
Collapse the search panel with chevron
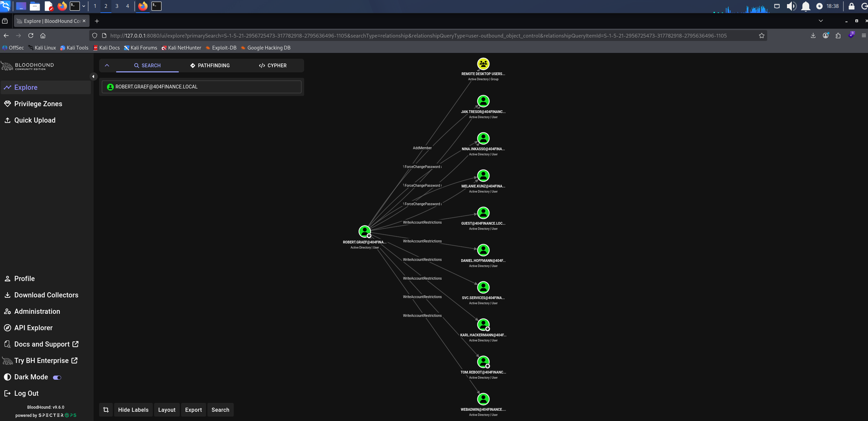107,65
